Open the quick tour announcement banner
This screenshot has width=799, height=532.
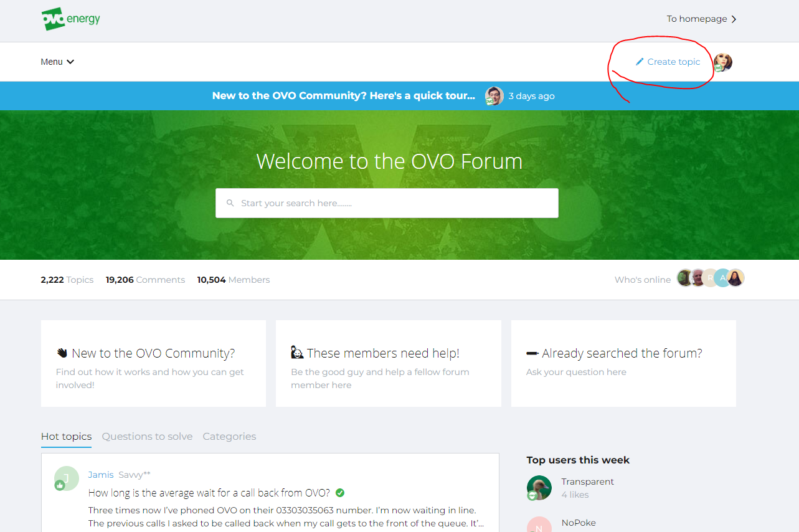coord(344,96)
